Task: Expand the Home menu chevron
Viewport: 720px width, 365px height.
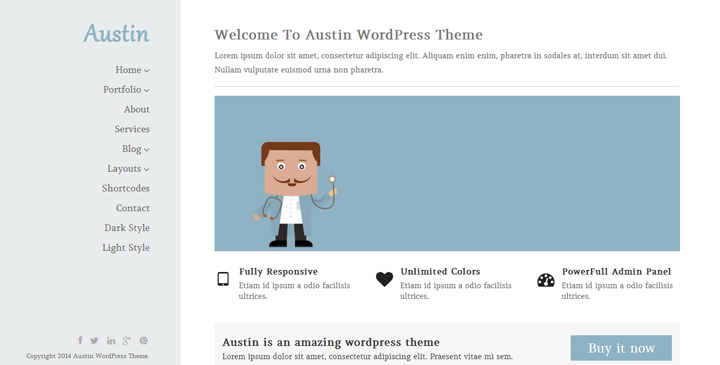Action: pyautogui.click(x=146, y=71)
